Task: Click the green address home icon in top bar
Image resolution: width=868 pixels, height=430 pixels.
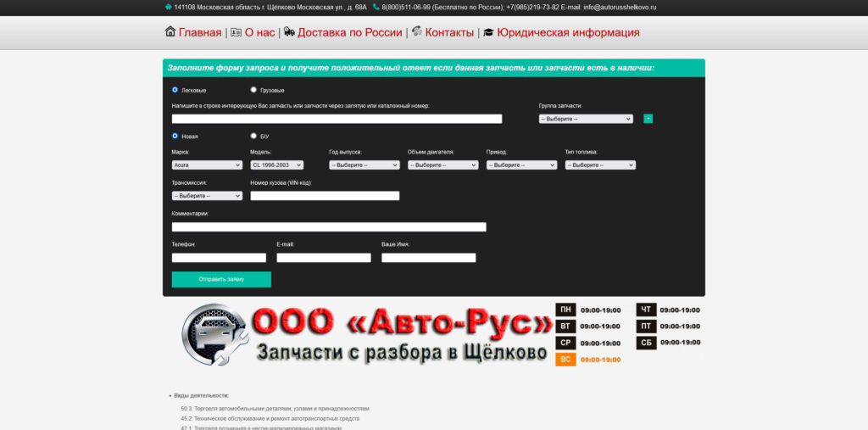Action: point(169,7)
